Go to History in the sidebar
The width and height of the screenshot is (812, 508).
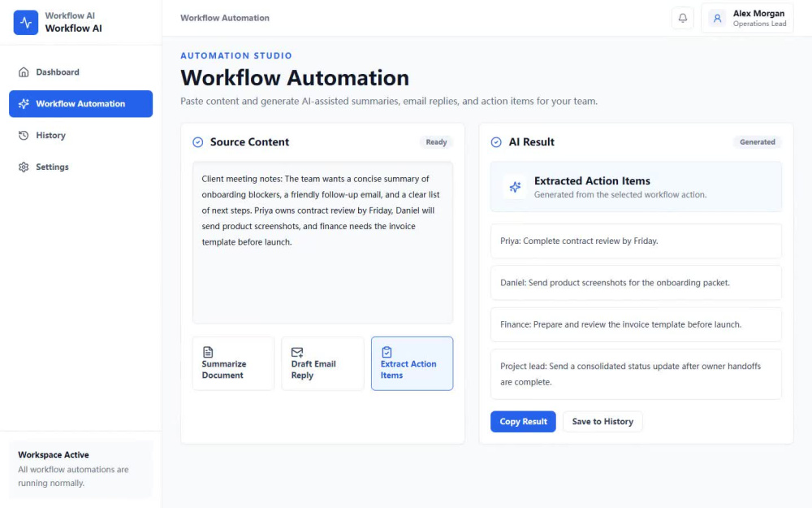click(x=80, y=135)
